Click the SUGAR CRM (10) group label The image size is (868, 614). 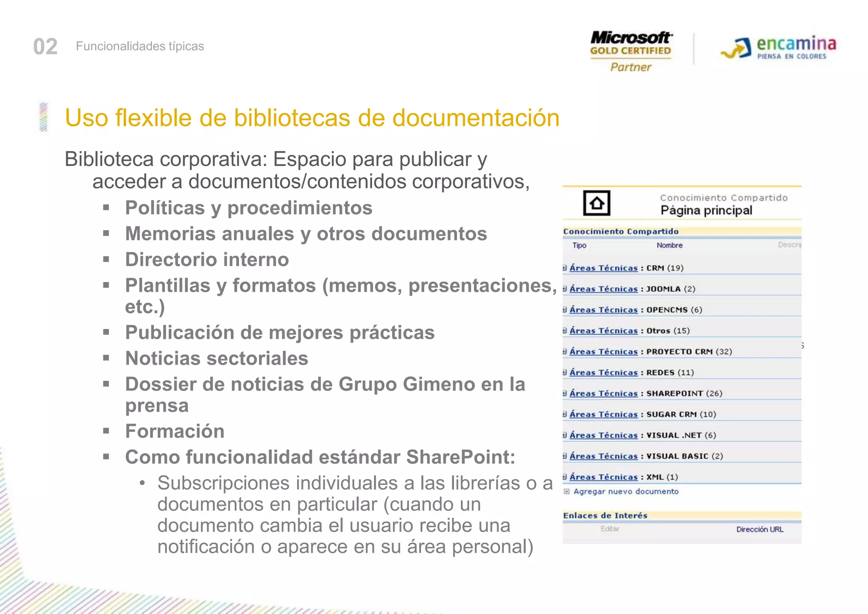coord(681,414)
